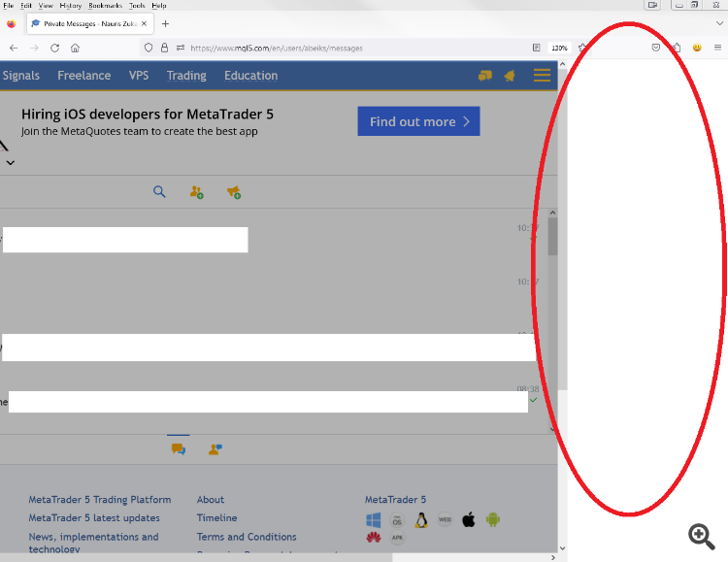Viewport: 728px width, 562px height.
Task: Open MetaTrader 5 Trading Platform link
Action: coord(100,499)
